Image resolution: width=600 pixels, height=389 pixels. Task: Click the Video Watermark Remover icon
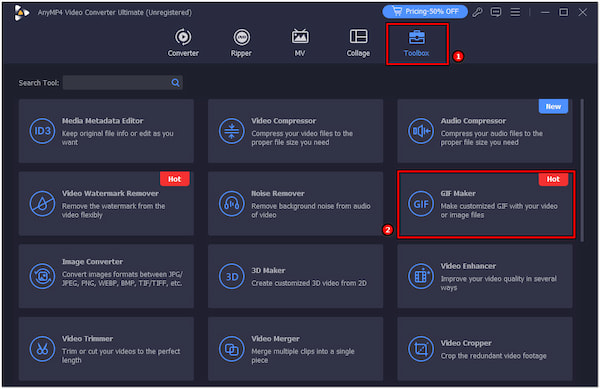coord(42,203)
